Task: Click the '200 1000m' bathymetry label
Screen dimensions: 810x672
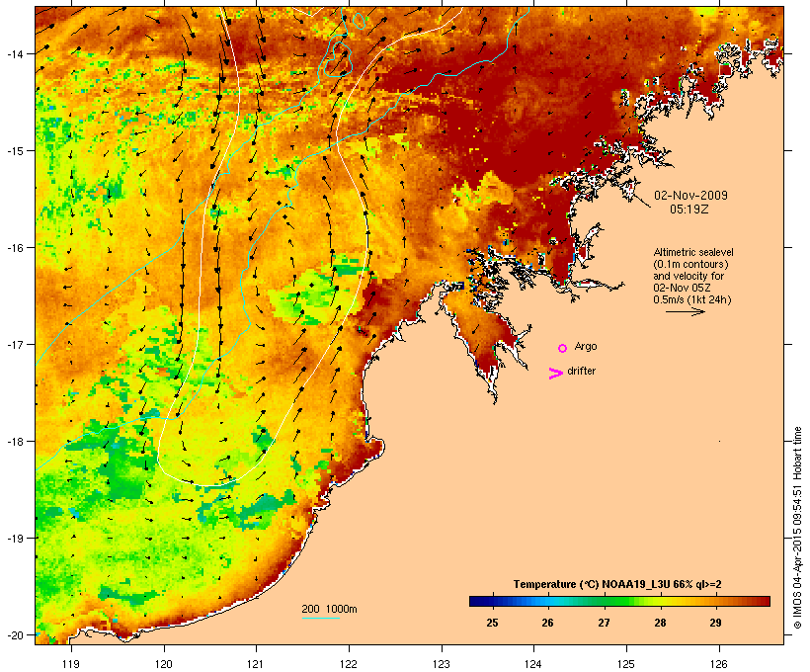Action: point(329,609)
